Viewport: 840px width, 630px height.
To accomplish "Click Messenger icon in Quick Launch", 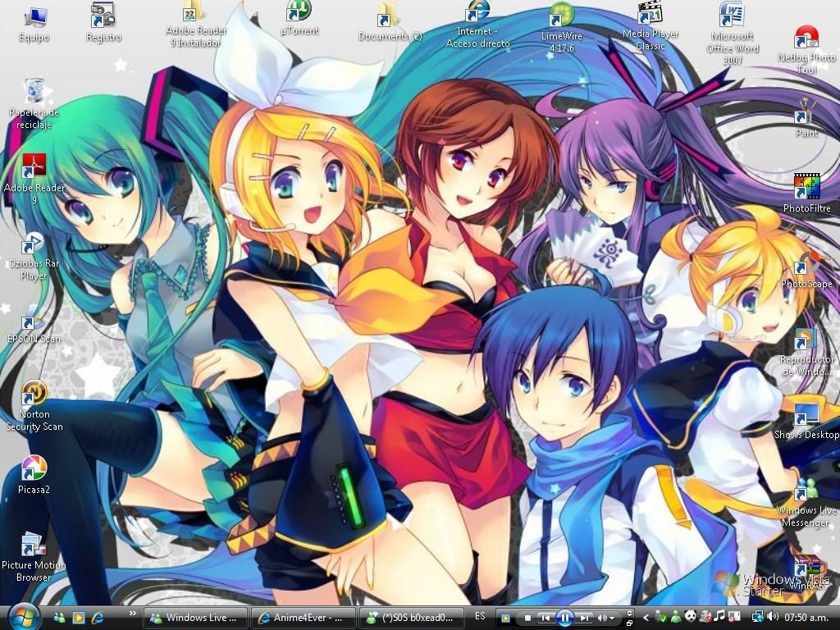I will pos(59,618).
